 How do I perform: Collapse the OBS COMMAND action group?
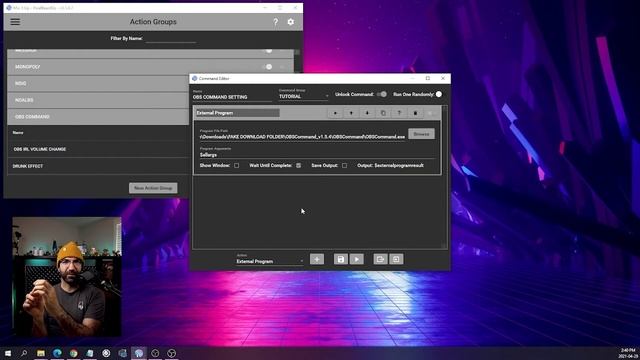point(98,117)
